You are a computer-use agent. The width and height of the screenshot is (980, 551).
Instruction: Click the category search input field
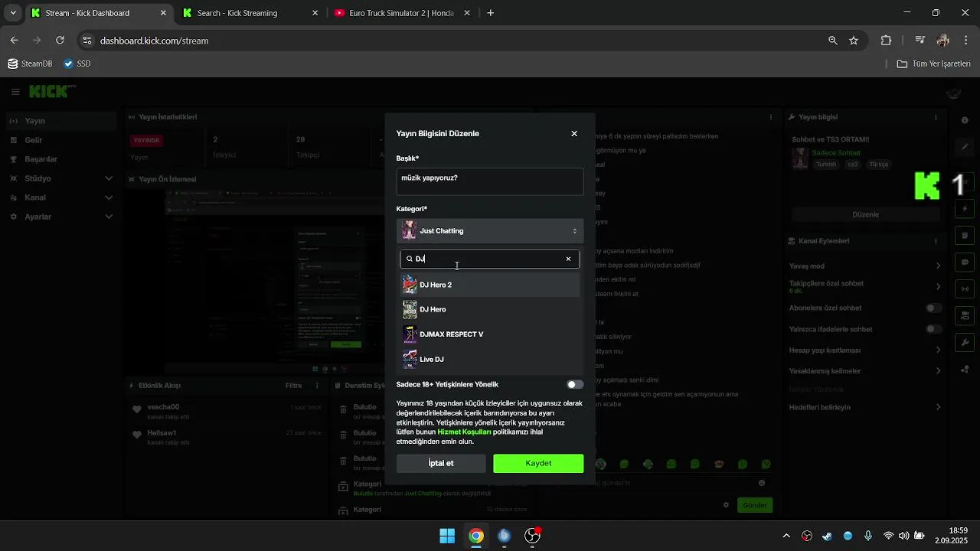(x=490, y=259)
